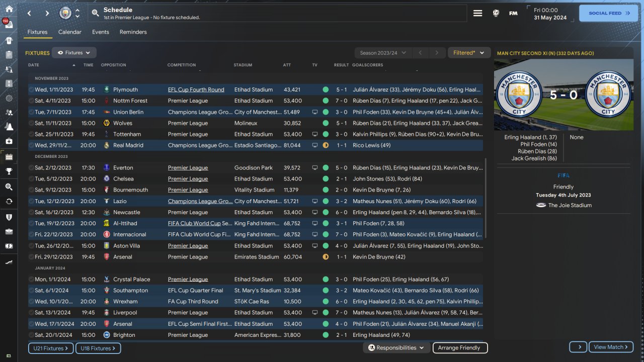Open the Transfers arrows icon in the sidebar
Image resolution: width=644 pixels, height=362 pixels.
pyautogui.click(x=9, y=202)
